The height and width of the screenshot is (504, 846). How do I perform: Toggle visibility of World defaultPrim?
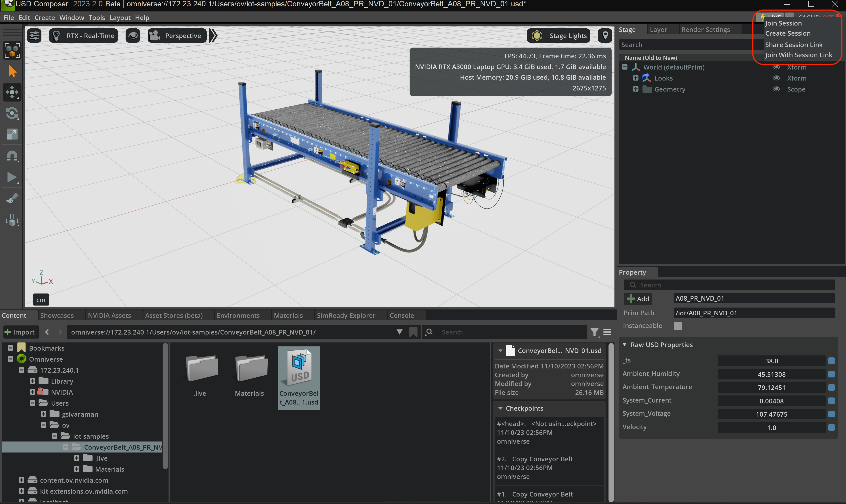point(776,67)
